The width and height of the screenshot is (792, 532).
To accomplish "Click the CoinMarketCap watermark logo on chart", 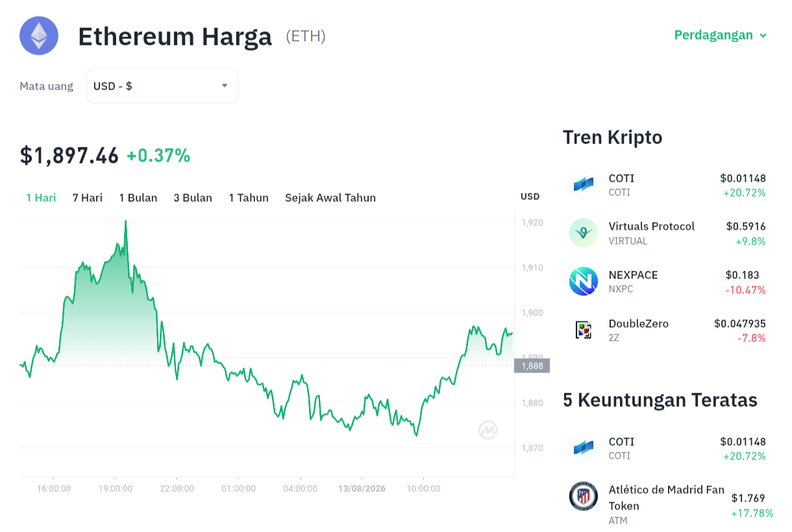I will click(488, 430).
